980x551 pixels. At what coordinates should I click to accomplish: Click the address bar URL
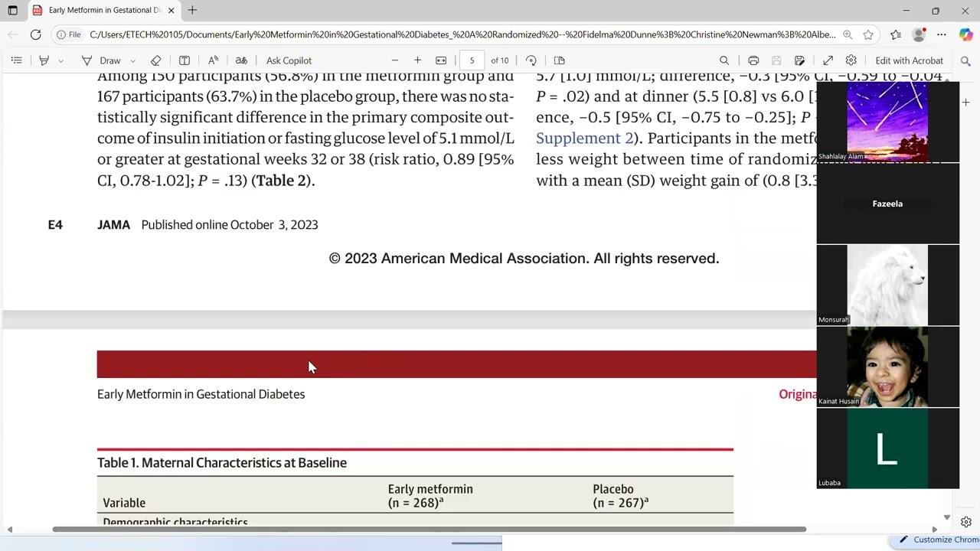click(462, 34)
